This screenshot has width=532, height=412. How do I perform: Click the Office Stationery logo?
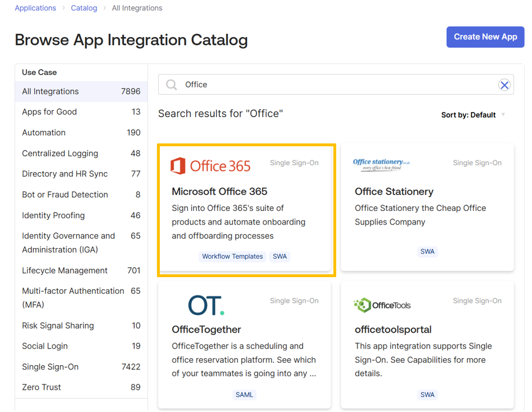[x=381, y=165]
